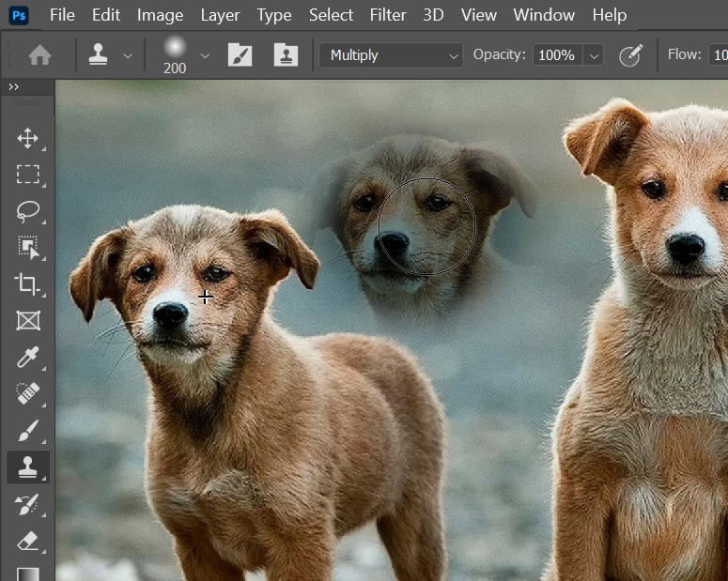Open the Select menu
The width and height of the screenshot is (728, 581).
point(331,15)
